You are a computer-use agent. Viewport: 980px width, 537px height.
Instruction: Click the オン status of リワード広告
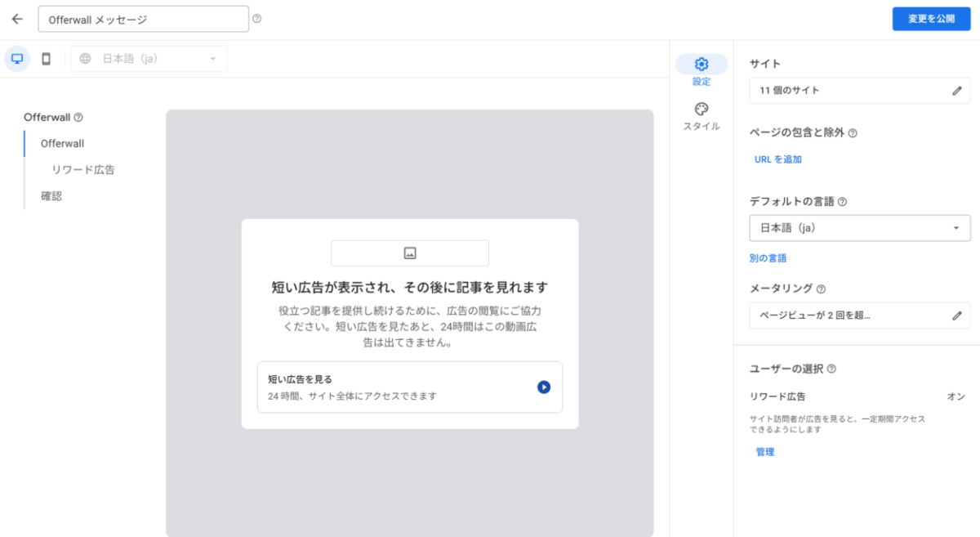tap(956, 396)
